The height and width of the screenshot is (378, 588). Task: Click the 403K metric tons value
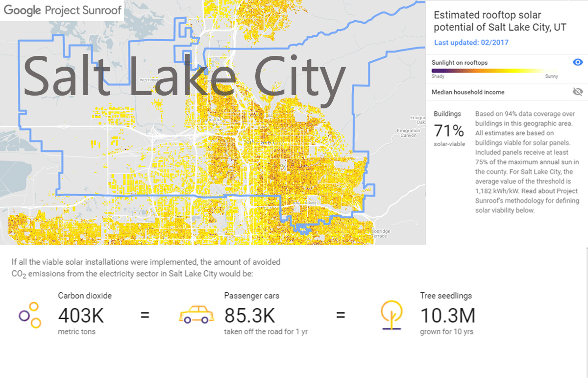pyautogui.click(x=81, y=316)
